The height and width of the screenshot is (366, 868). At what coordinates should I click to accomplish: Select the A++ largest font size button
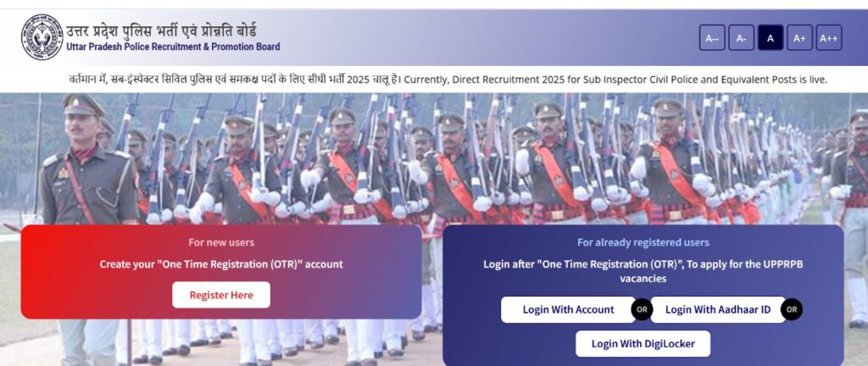point(829,37)
